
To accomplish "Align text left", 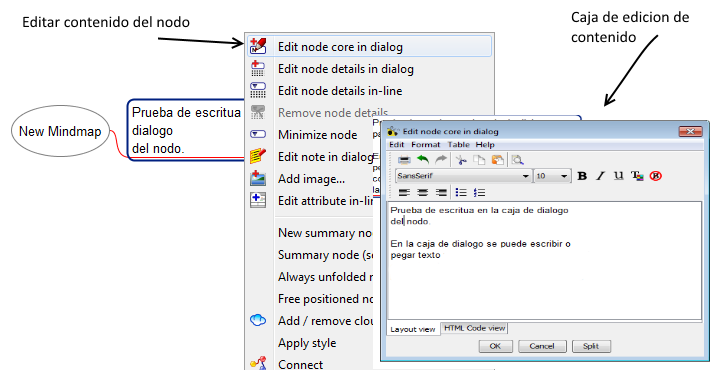I will click(404, 192).
